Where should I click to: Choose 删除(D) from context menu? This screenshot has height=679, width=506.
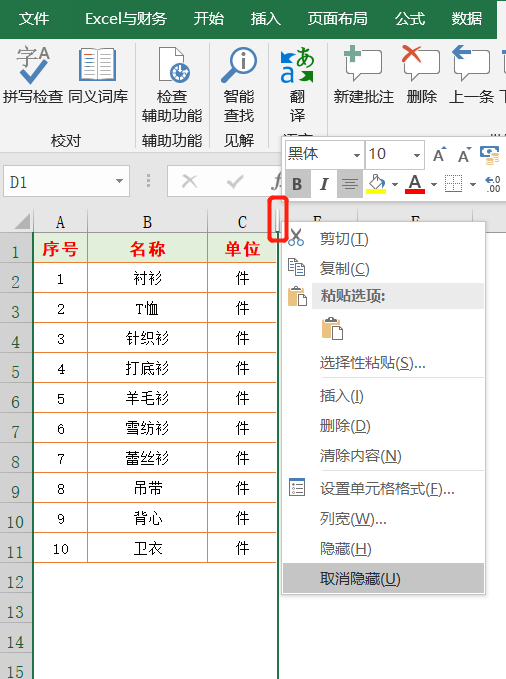tap(383, 426)
